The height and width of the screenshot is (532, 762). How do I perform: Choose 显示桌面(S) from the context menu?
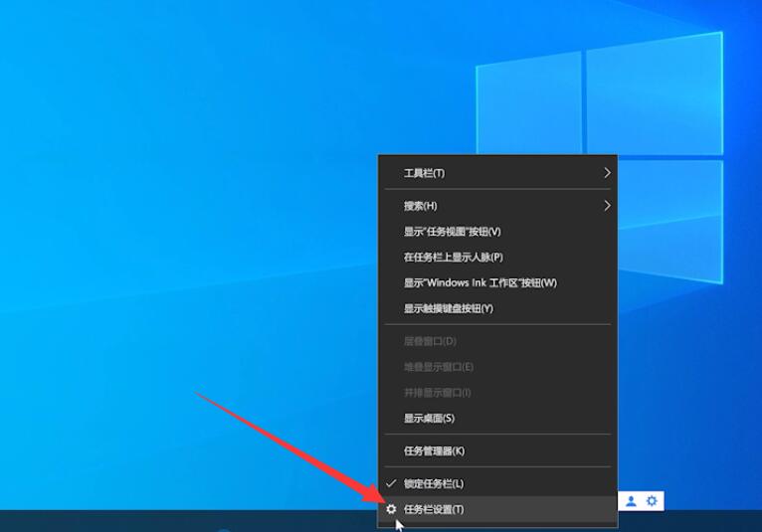[x=497, y=418]
